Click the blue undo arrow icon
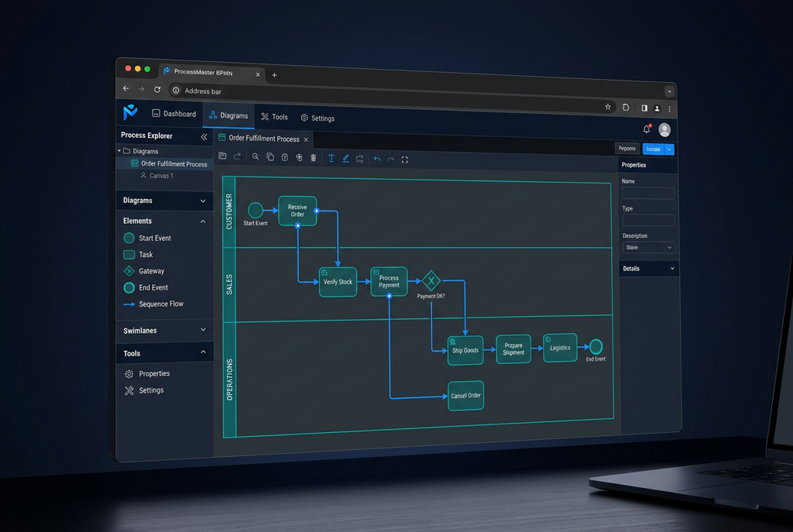 (x=377, y=159)
